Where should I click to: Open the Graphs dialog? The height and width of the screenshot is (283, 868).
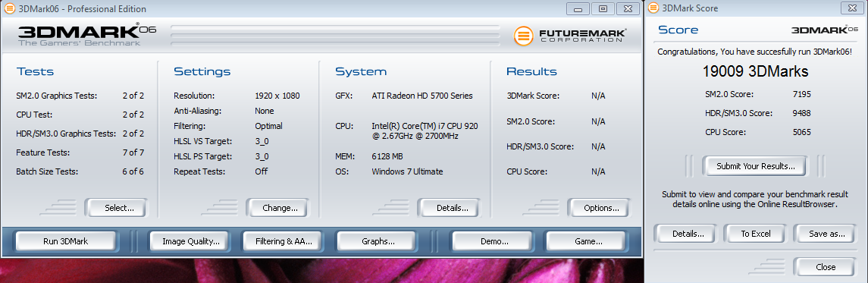[x=378, y=241]
